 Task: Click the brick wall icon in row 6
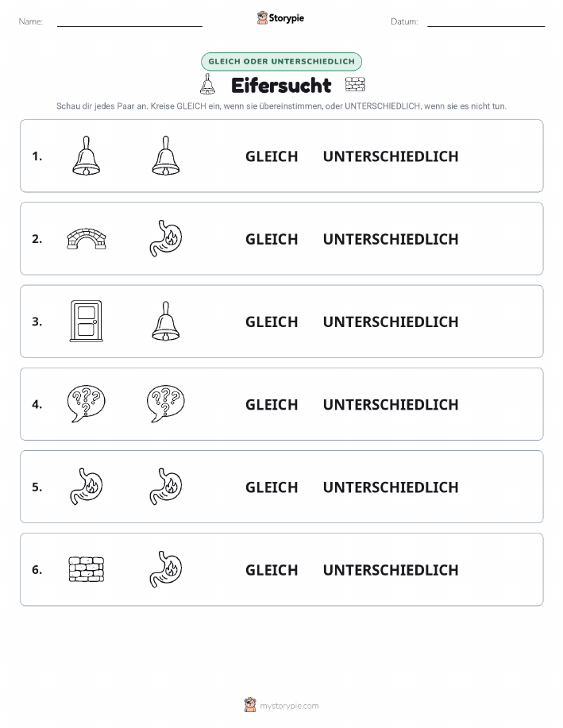[x=87, y=570]
